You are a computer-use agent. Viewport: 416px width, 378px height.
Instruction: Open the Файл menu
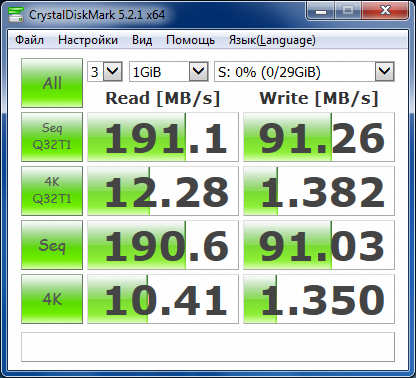(29, 40)
